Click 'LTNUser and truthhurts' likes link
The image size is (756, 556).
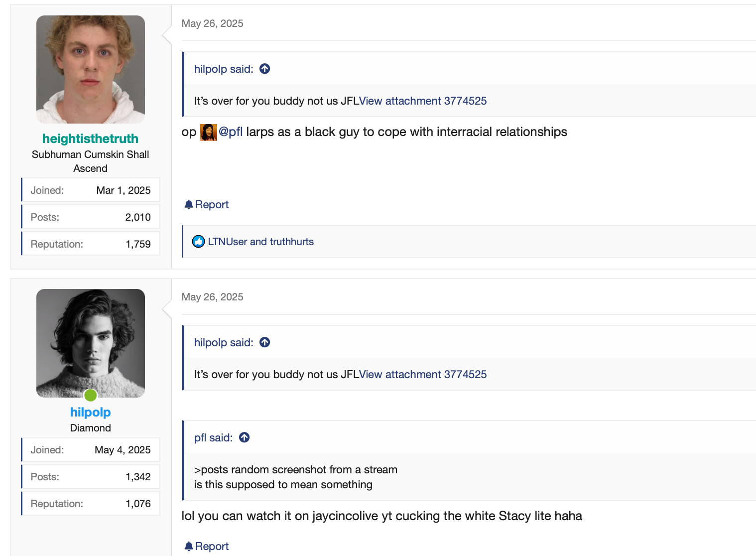tap(260, 242)
